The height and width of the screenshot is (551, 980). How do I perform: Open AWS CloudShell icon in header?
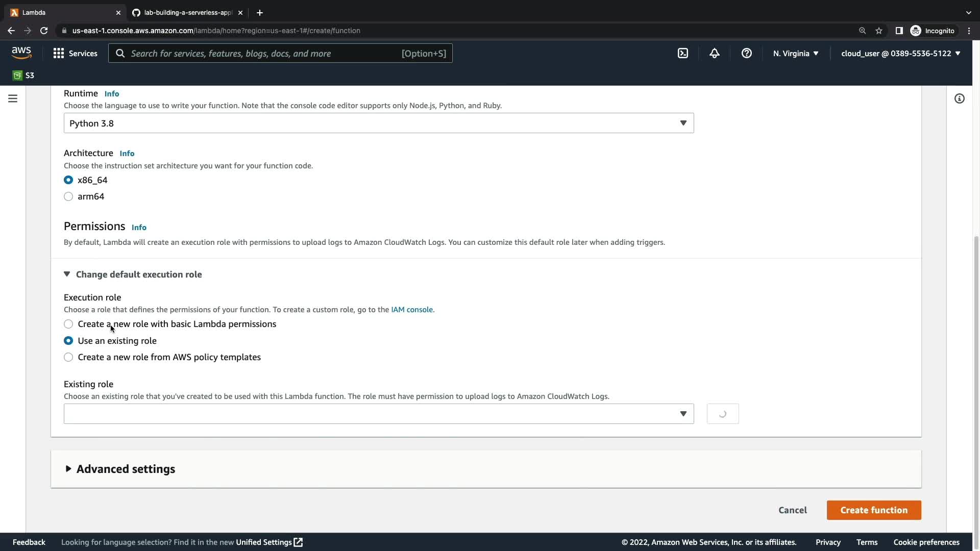(683, 53)
